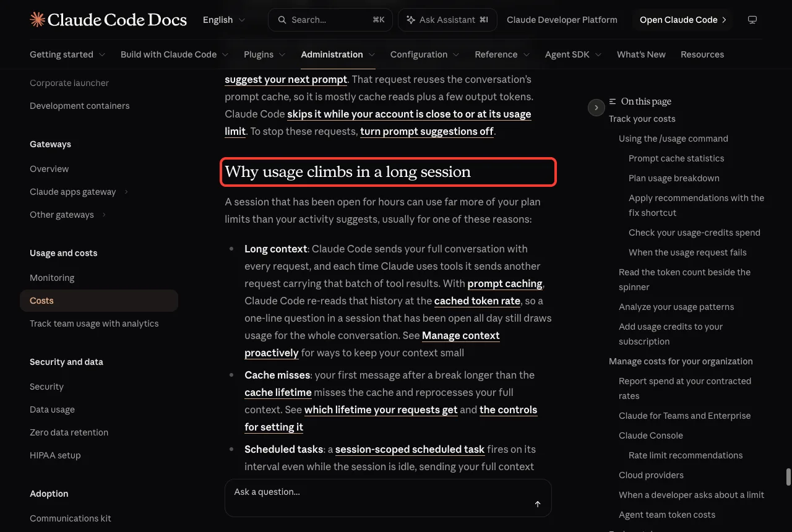Follow the turn prompt suggestions off link
792x532 pixels.
point(427,131)
